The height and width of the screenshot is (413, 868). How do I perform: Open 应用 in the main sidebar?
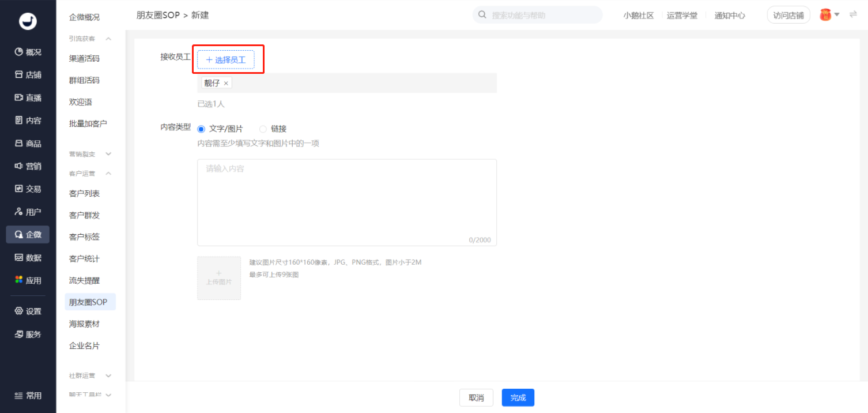pos(28,280)
